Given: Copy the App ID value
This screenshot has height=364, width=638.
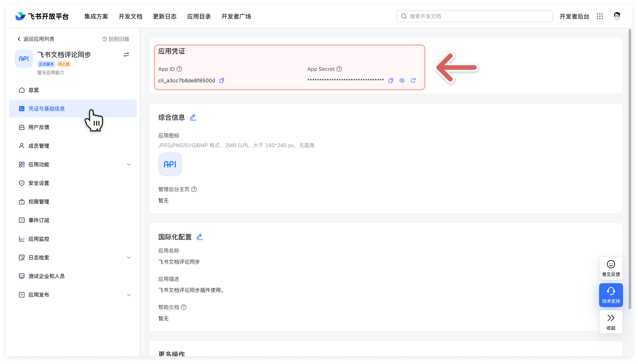Looking at the screenshot, I should [x=222, y=81].
